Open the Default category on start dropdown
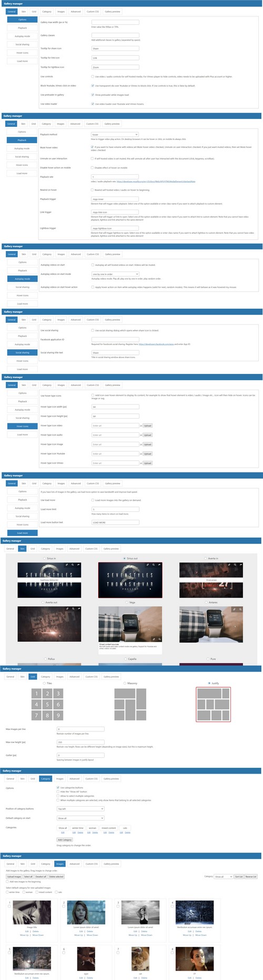The image size is (263, 980). point(80,818)
